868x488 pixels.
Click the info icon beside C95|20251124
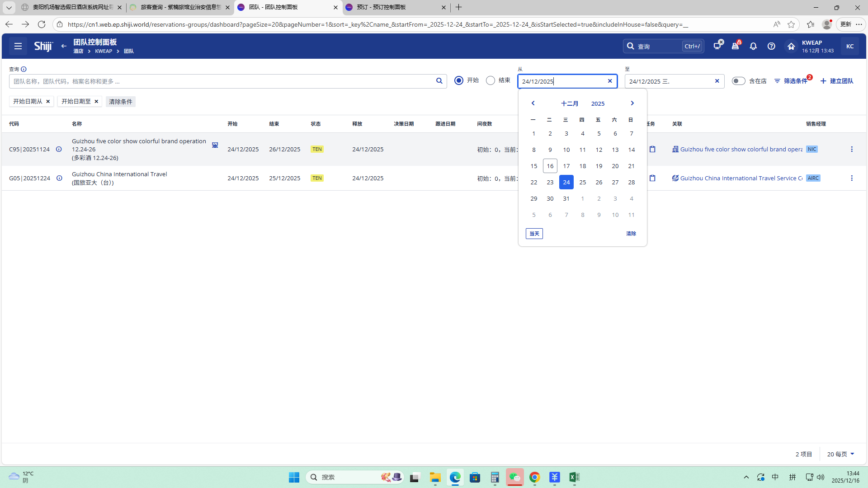coord(59,149)
